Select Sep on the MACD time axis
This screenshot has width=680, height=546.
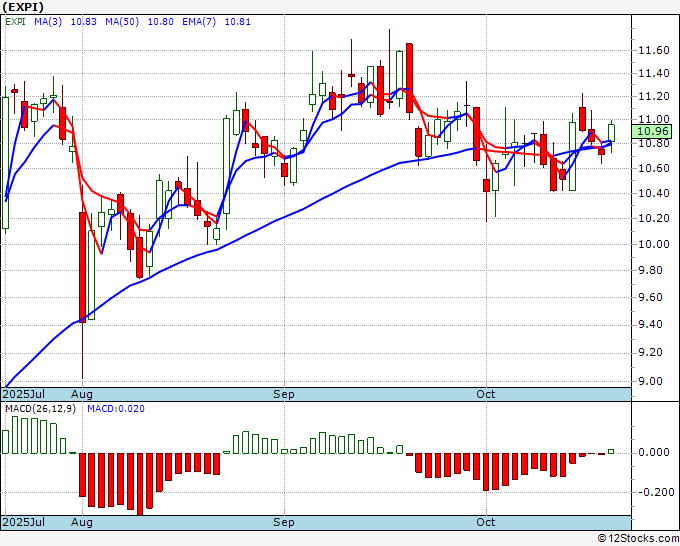click(284, 522)
